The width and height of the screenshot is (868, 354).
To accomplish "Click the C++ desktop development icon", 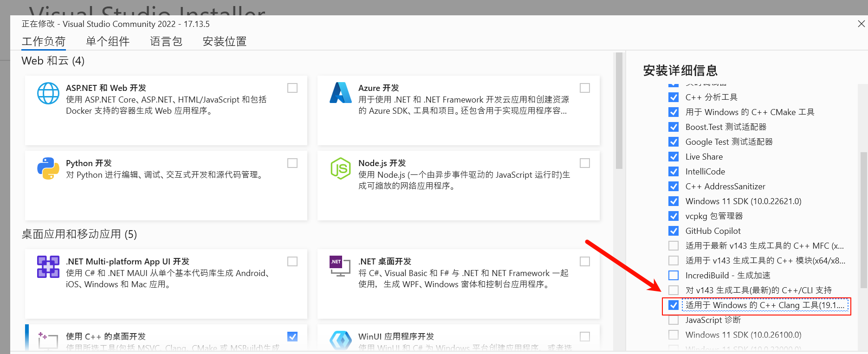I will [48, 341].
